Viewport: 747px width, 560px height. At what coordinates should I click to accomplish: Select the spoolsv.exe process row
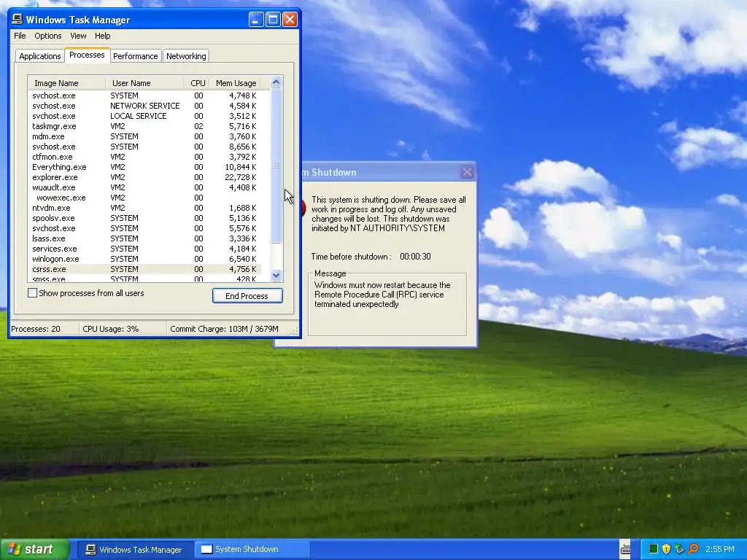144,218
